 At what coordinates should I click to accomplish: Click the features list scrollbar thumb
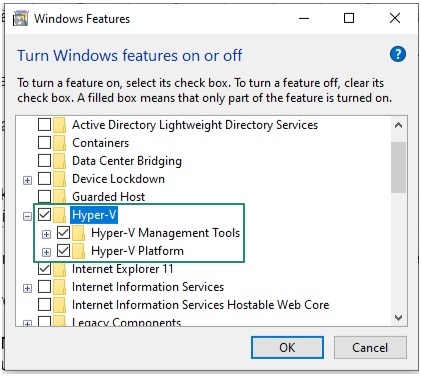(x=398, y=167)
